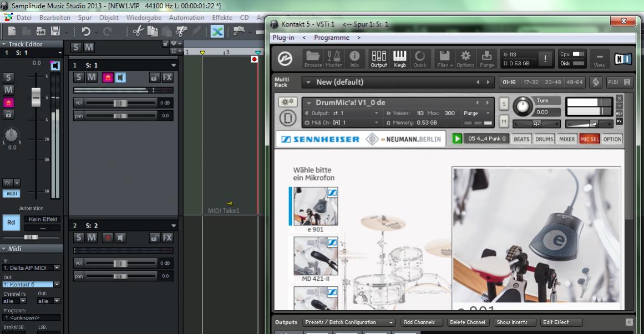Viewport: 644px width, 334px height.
Task: Adjust pan slider on track S: 2
Action: [x=121, y=276]
